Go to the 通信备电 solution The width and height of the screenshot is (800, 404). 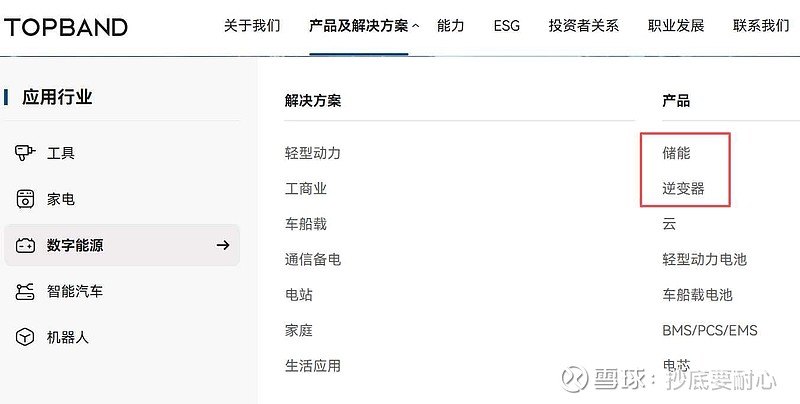pyautogui.click(x=313, y=259)
